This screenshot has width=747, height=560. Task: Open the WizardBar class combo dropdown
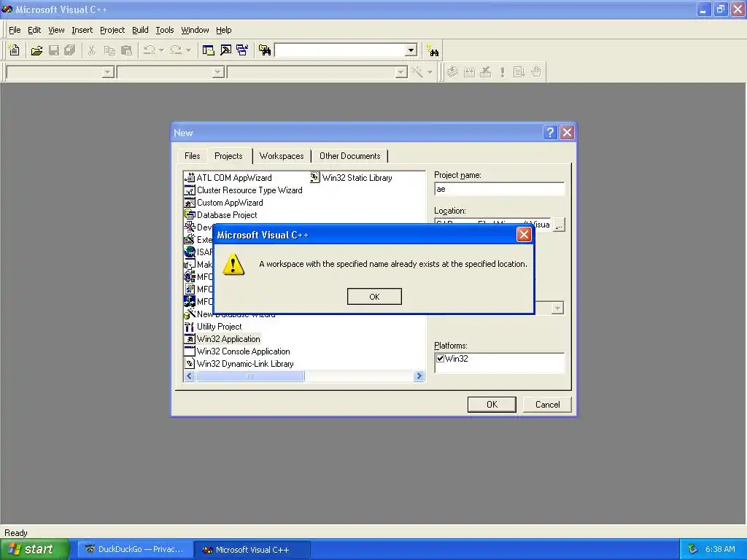[x=108, y=72]
